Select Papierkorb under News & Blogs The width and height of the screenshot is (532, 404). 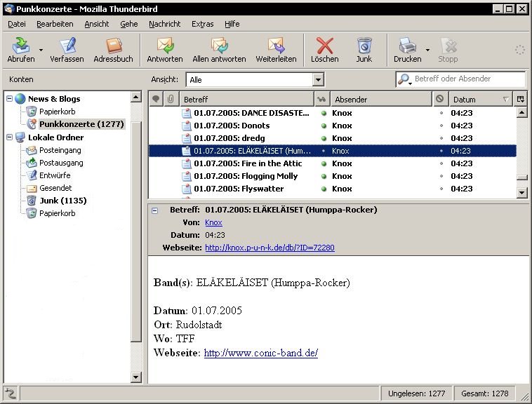[x=58, y=112]
